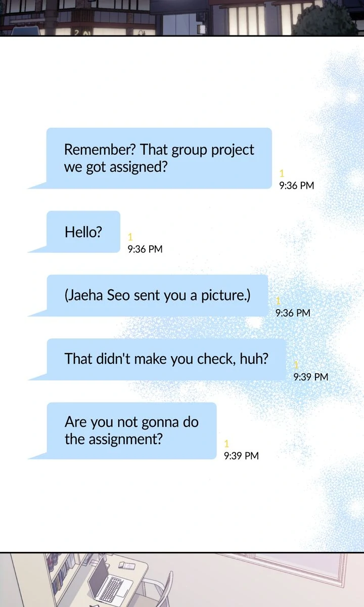Click the "Remember? That group project" message bubble
The image size is (364, 607).
159,158
